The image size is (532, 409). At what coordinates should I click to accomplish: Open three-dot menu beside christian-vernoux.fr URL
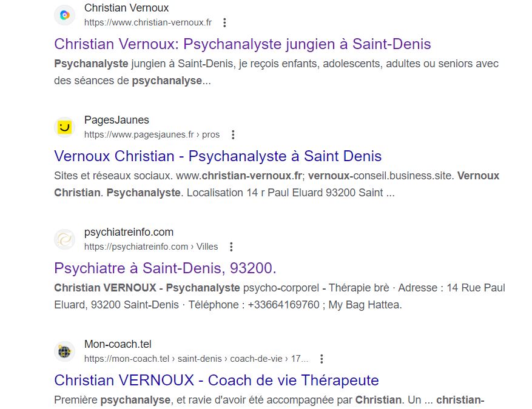point(224,22)
